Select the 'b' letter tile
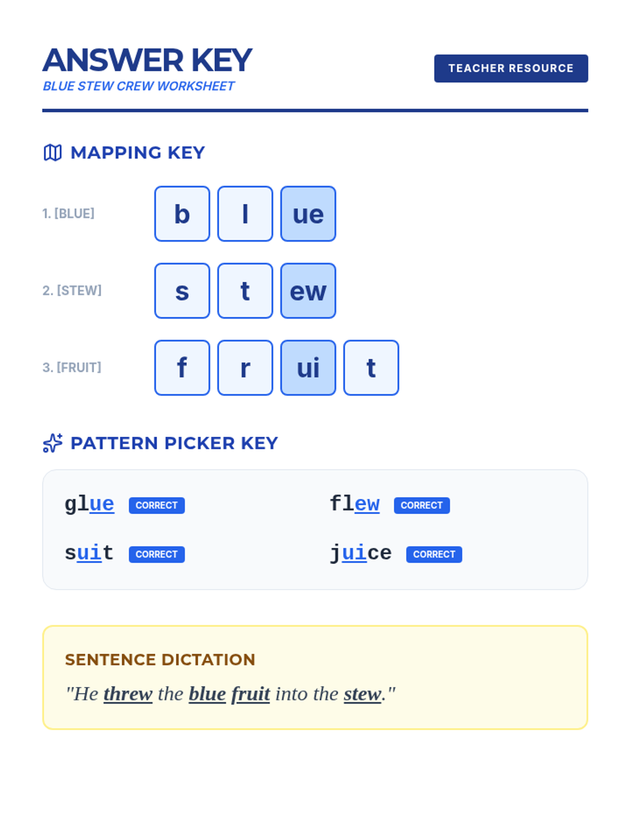This screenshot has height=840, width=630. click(x=182, y=214)
